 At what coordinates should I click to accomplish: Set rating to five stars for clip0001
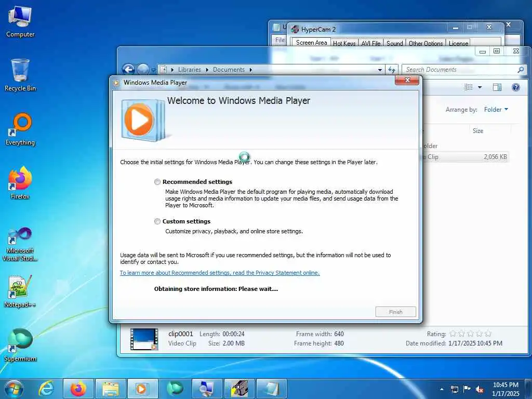[488, 334]
